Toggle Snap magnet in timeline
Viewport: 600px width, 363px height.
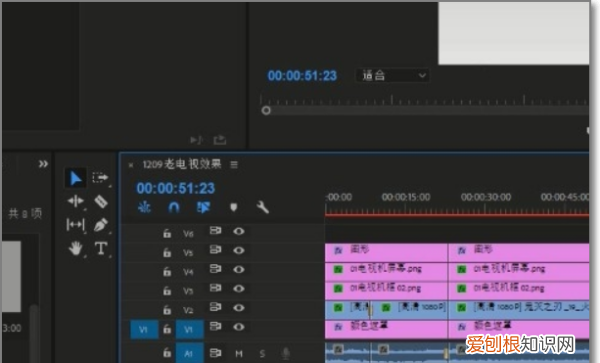(174, 207)
